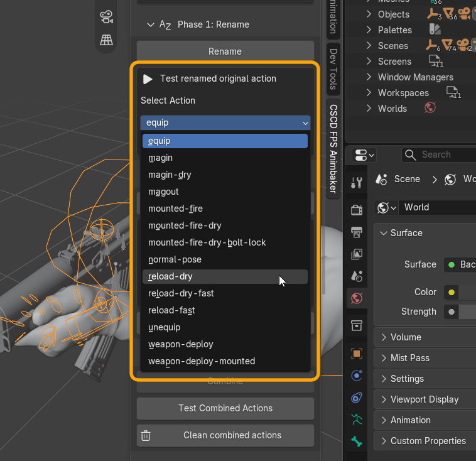This screenshot has height=461, width=476.
Task: Open the Bone properties tab icon
Action: (x=357, y=442)
